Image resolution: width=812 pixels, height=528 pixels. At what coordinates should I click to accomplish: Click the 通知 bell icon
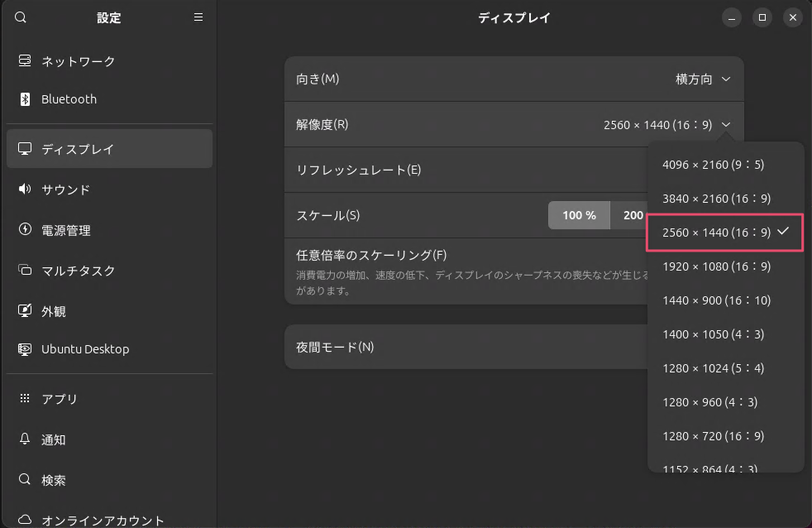pyautogui.click(x=25, y=439)
